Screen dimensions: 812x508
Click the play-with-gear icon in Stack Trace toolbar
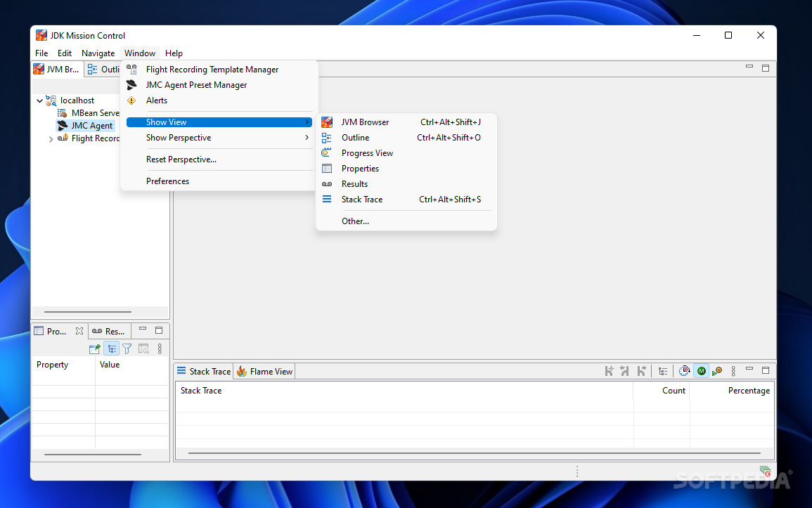[x=717, y=371]
